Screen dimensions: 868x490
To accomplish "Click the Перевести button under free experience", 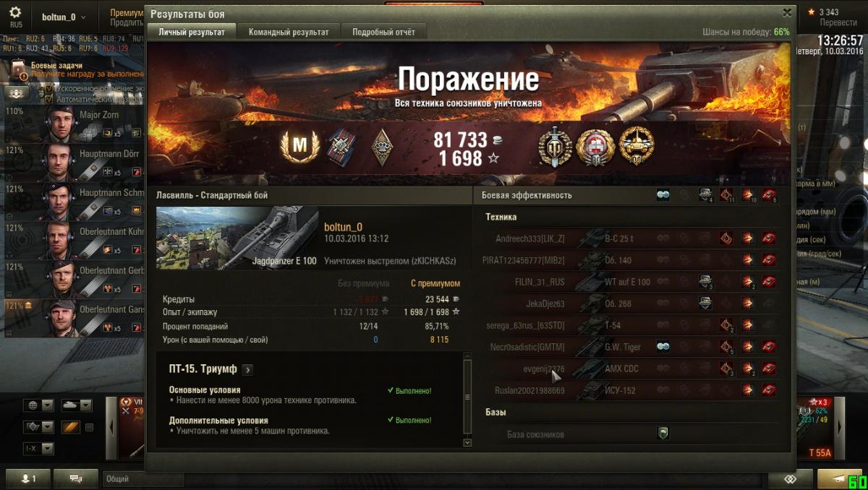I will point(838,22).
